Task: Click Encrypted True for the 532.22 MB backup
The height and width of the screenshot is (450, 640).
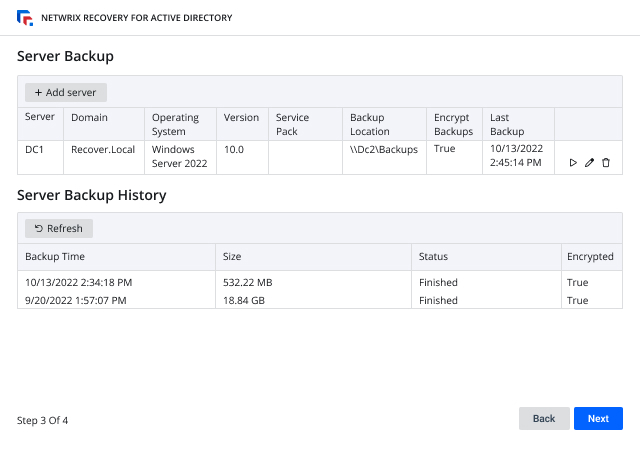Action: [x=578, y=283]
